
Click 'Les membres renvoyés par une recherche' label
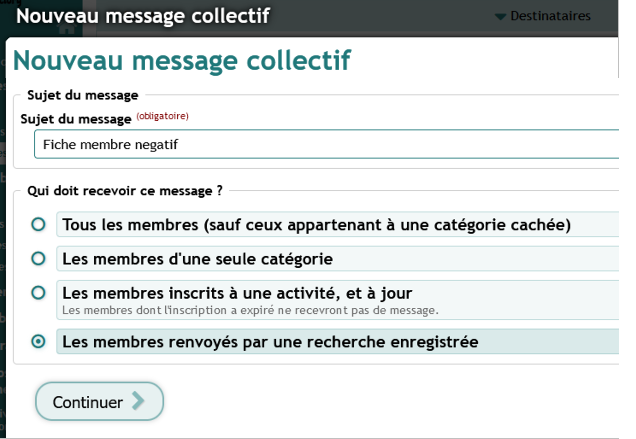coord(270,342)
